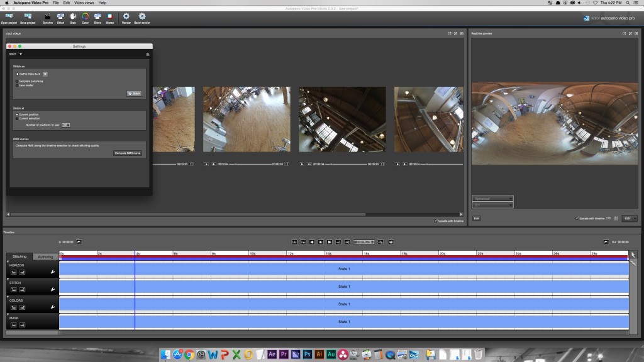
Task: Set Out point with flag icon
Action: pos(606,242)
